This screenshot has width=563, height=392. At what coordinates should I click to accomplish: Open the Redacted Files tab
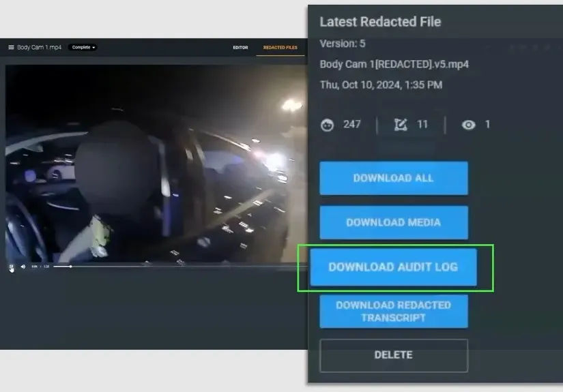pos(280,47)
